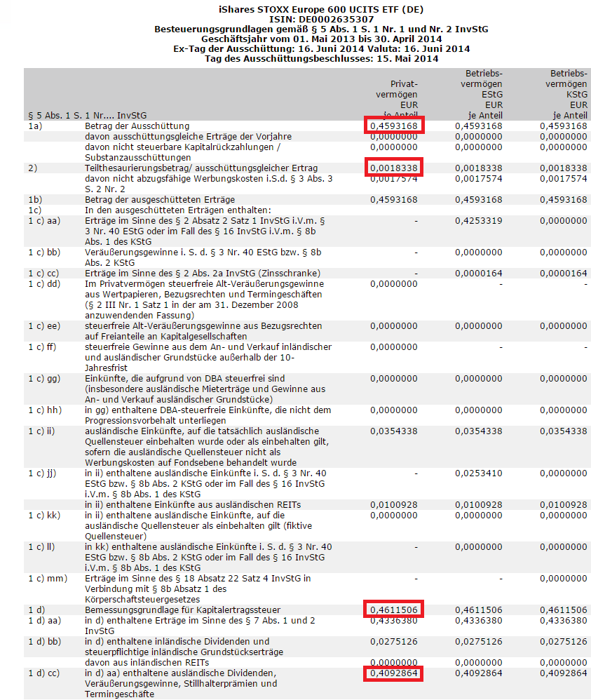Click the highlighted Bemessungsgrundlage value 0,4611506
Screen dimensions: 591x700
tap(394, 610)
